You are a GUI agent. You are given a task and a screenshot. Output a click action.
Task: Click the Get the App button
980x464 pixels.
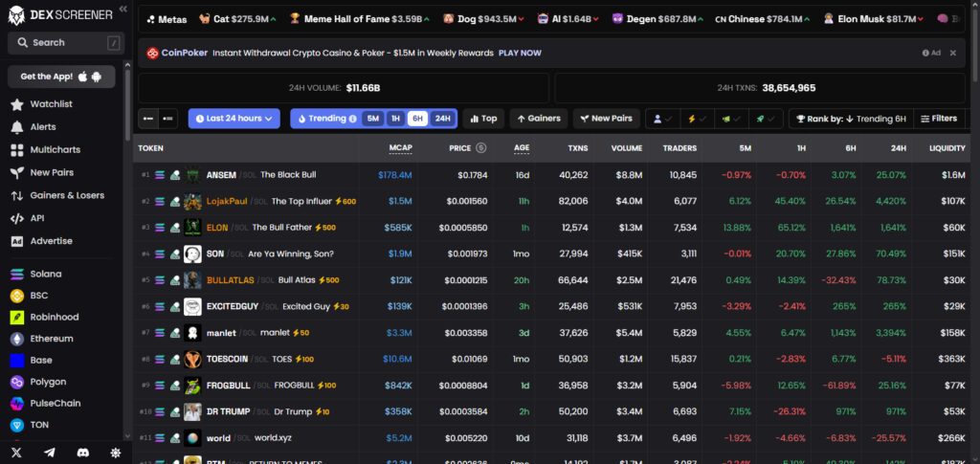(61, 77)
